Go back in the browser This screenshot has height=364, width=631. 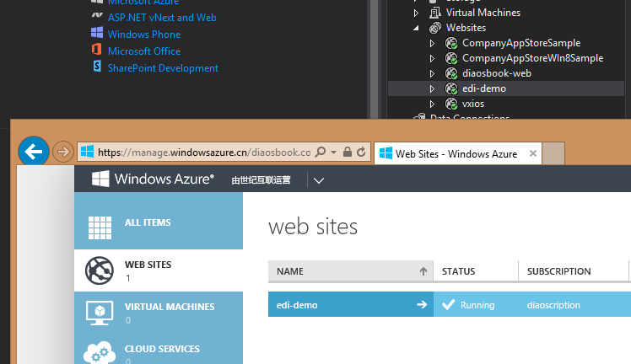pos(34,152)
